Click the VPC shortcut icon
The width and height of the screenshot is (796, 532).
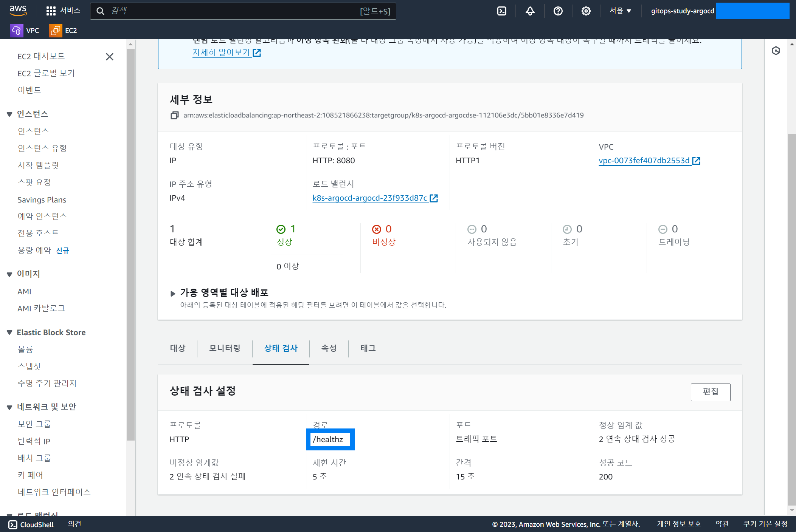(16, 31)
